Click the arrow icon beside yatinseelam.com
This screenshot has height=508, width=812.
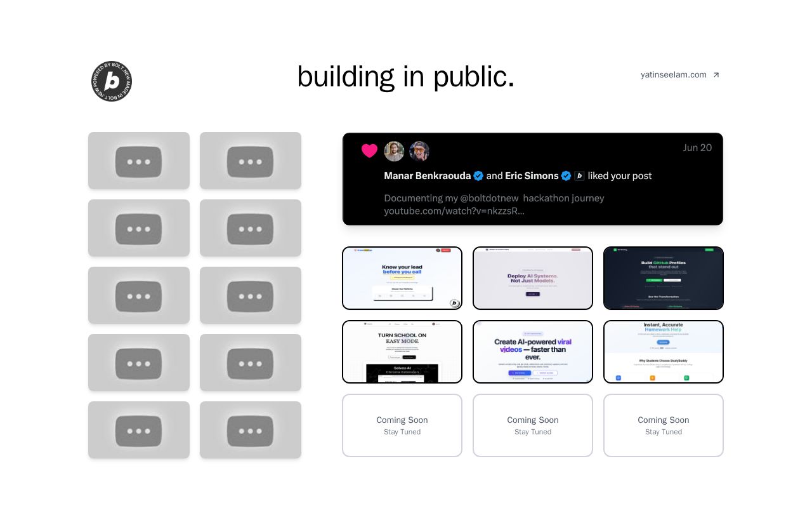(x=716, y=75)
